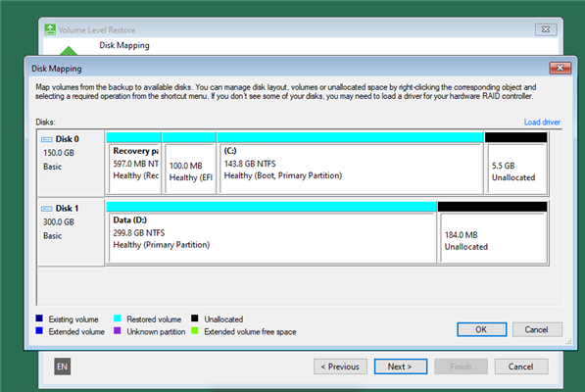Confirm disk mapping with OK button
585x392 pixels.
click(x=482, y=329)
